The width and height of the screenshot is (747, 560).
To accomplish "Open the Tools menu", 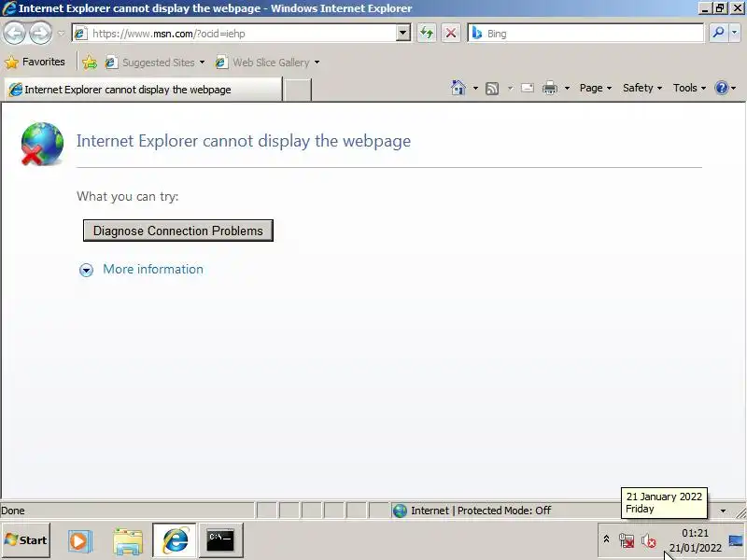I will click(x=689, y=88).
